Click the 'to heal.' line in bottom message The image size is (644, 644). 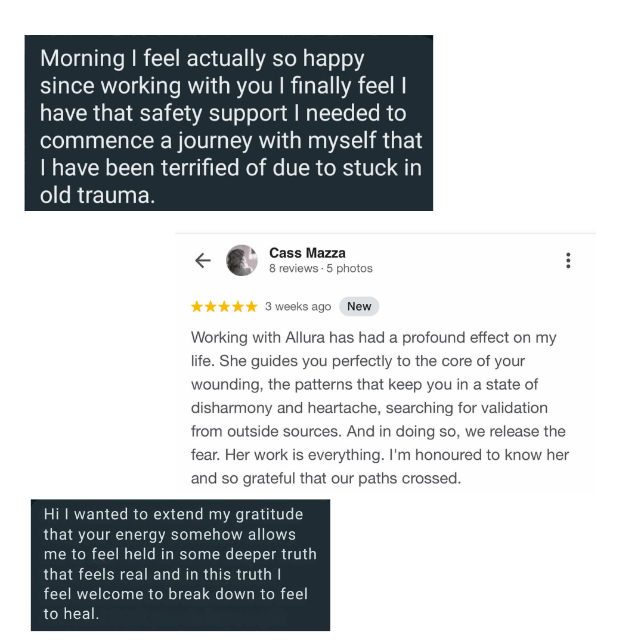[x=72, y=614]
